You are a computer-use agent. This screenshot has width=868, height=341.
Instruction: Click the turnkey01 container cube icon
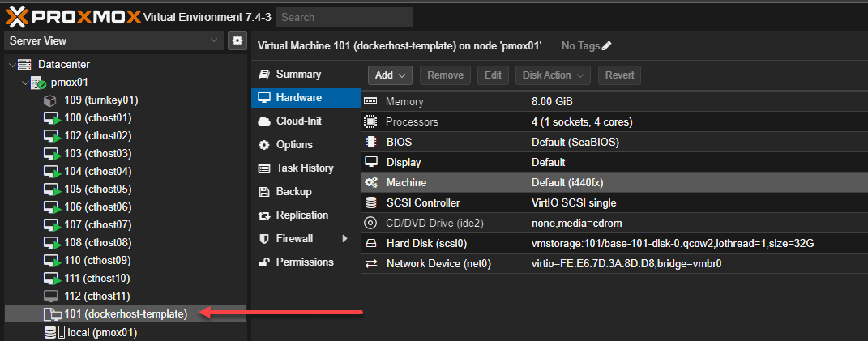50,100
